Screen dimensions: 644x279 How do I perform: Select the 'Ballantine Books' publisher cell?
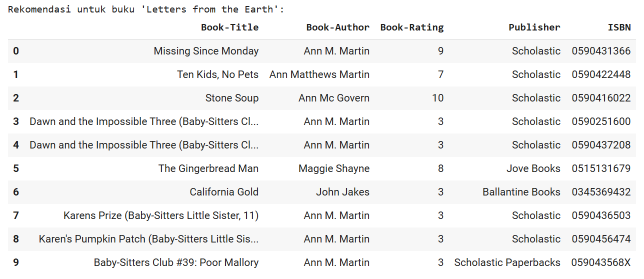521,192
